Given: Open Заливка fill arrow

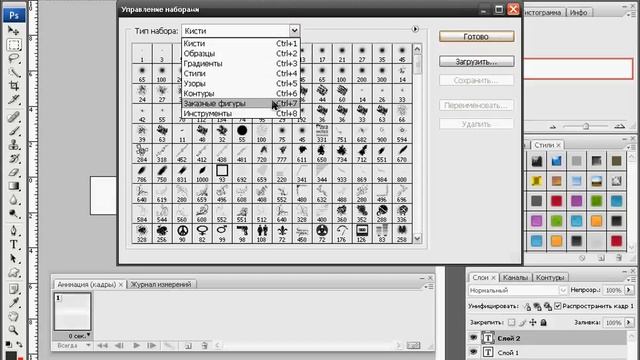Looking at the screenshot, I should [x=629, y=322].
